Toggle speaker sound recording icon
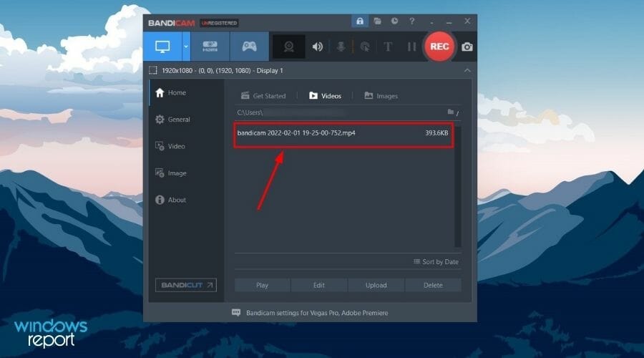 [x=317, y=47]
